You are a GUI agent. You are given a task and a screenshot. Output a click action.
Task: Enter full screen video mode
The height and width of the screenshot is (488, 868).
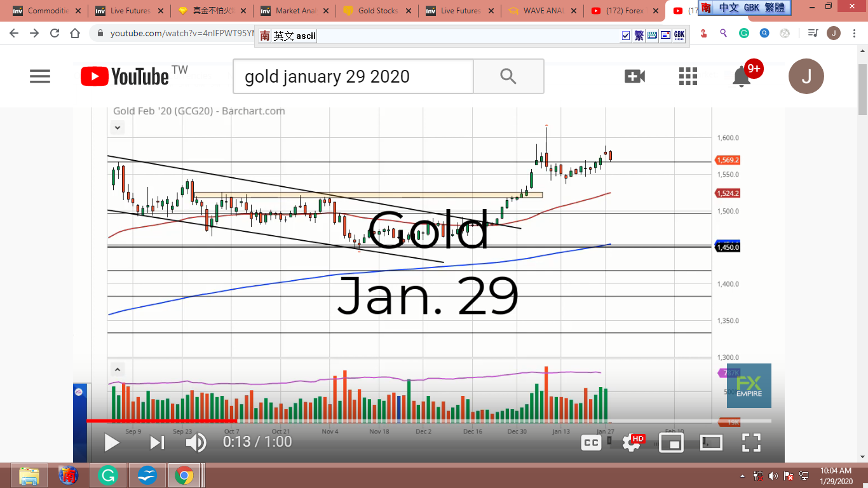751,443
